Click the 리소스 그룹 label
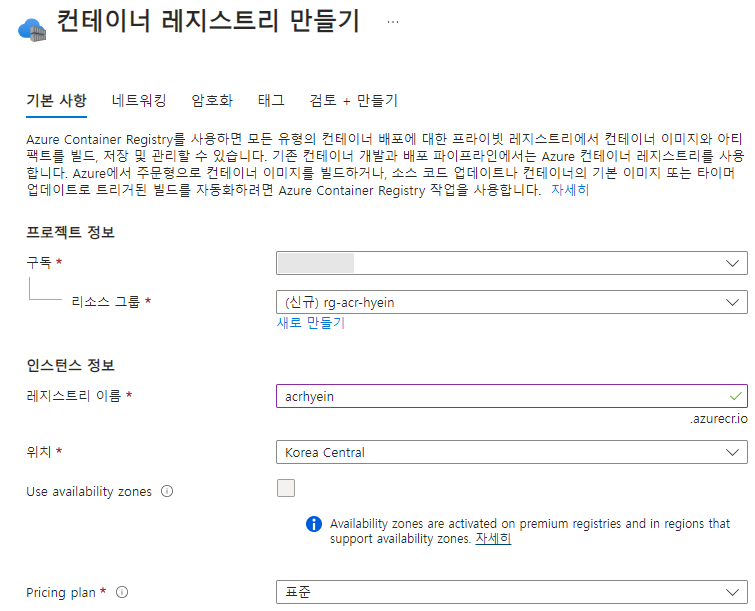 pos(105,302)
